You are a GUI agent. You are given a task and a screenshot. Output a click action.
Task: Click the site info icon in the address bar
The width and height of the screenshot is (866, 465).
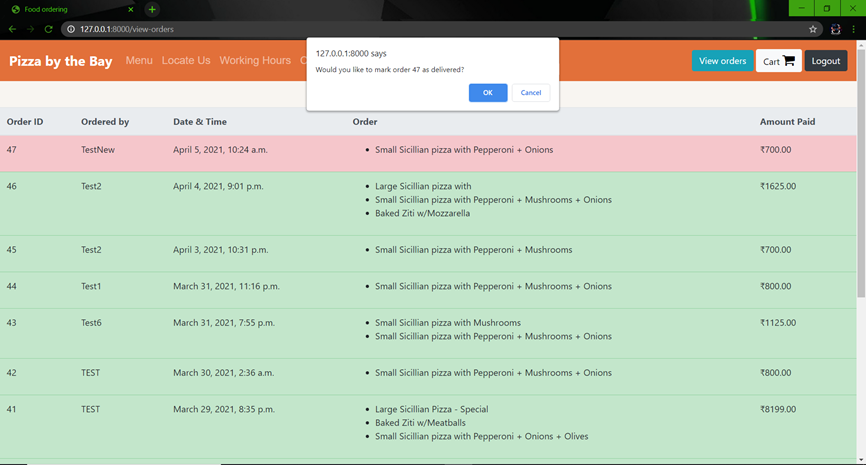coord(71,29)
